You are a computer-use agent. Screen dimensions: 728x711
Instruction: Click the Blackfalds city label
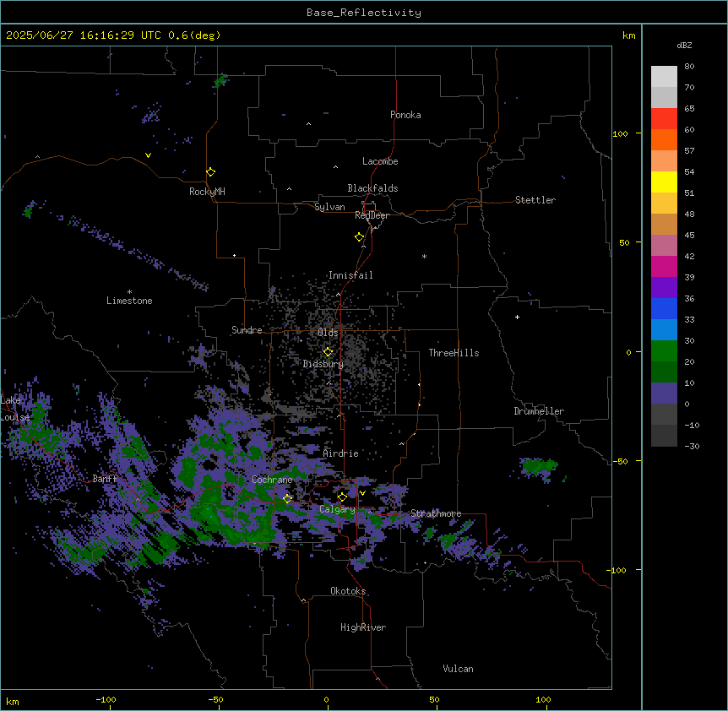[x=372, y=188]
